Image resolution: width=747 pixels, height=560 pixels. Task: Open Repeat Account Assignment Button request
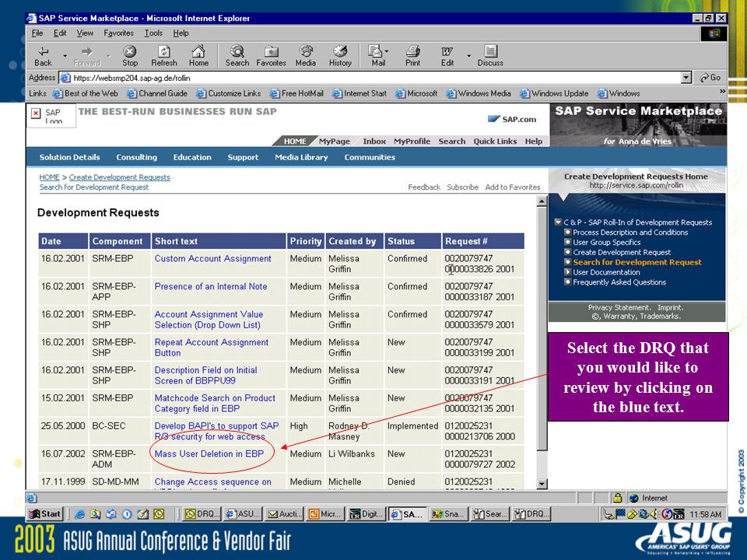click(x=212, y=348)
